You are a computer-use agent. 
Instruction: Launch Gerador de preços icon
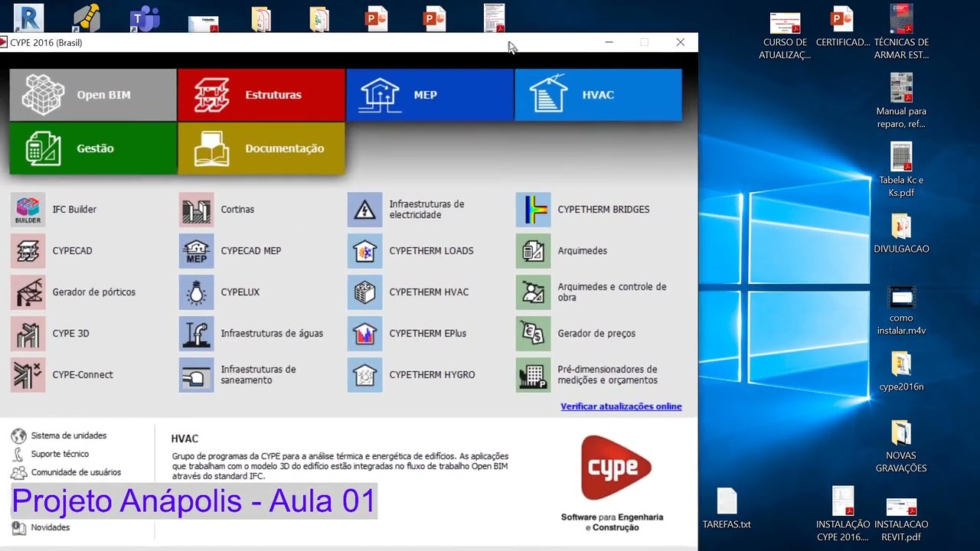(x=533, y=334)
